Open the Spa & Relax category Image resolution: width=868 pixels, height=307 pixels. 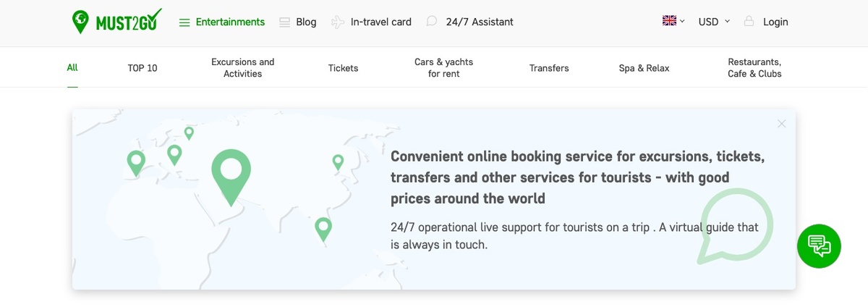point(644,68)
